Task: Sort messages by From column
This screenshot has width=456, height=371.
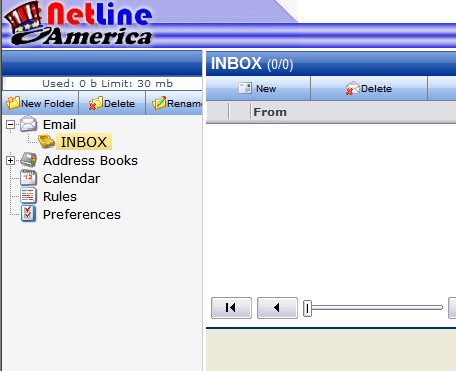Action: point(270,112)
